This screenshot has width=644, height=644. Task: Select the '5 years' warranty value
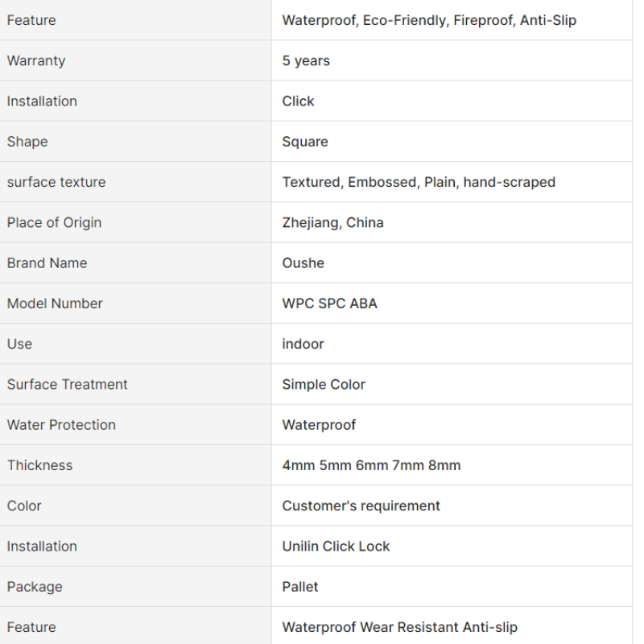pyautogui.click(x=306, y=61)
